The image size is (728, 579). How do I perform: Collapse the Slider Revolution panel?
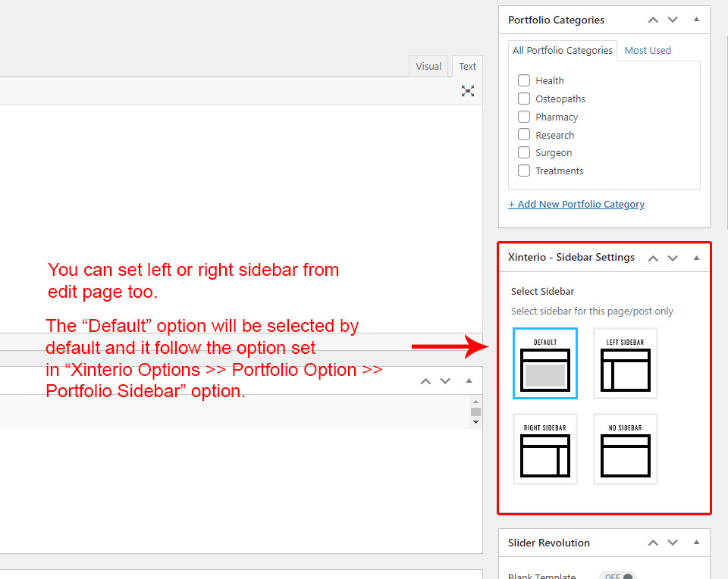[x=696, y=543]
